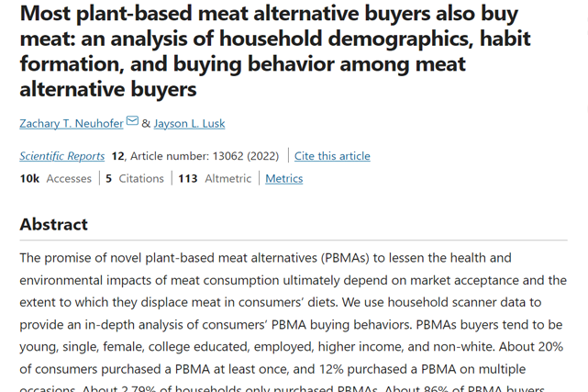This screenshot has width=588, height=392.
Task: Click the title's last line, 'alternative buyers'
Action: pyautogui.click(x=108, y=89)
